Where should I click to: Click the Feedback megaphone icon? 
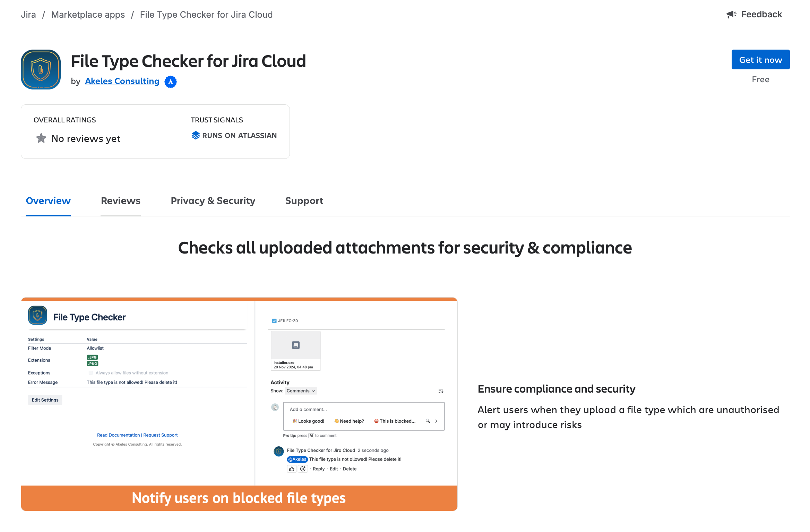pyautogui.click(x=732, y=14)
